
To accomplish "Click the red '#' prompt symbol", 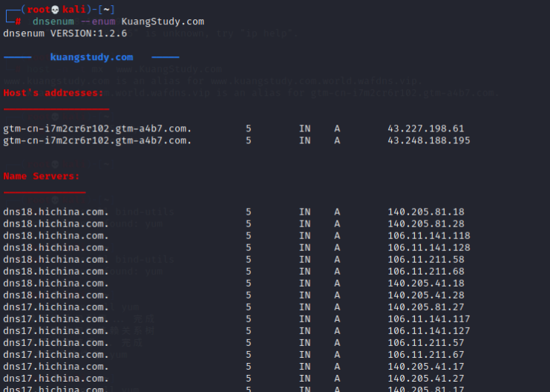I will coord(18,22).
